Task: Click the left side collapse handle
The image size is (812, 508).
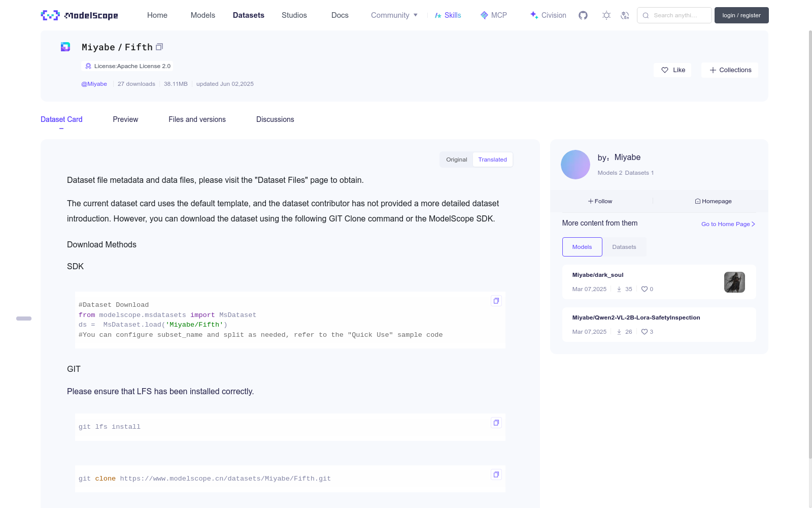Action: point(24,319)
